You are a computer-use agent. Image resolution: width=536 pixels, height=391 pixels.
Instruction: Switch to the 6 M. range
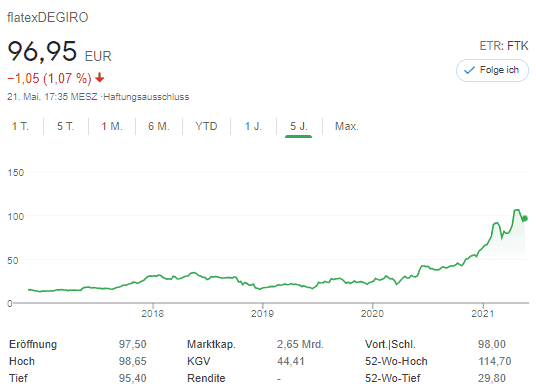click(159, 126)
